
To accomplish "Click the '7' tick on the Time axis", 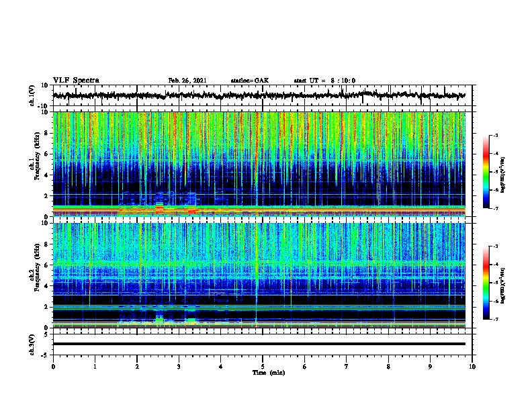I will pos(347,367).
